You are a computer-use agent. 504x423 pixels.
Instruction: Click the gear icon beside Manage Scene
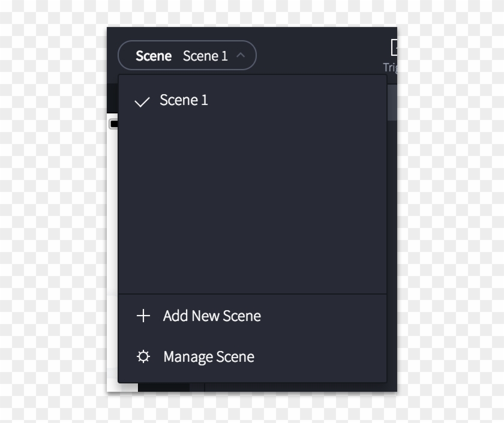[x=143, y=356]
